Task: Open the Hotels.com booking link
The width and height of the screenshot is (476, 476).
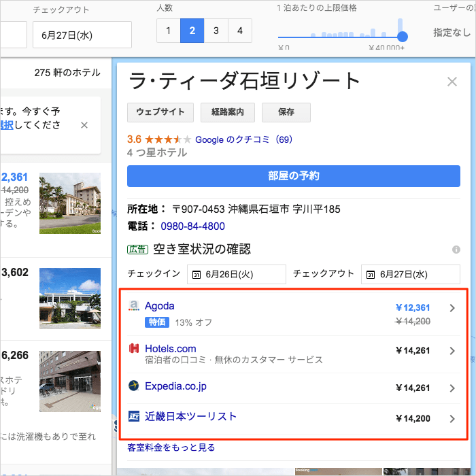Action: pyautogui.click(x=170, y=349)
